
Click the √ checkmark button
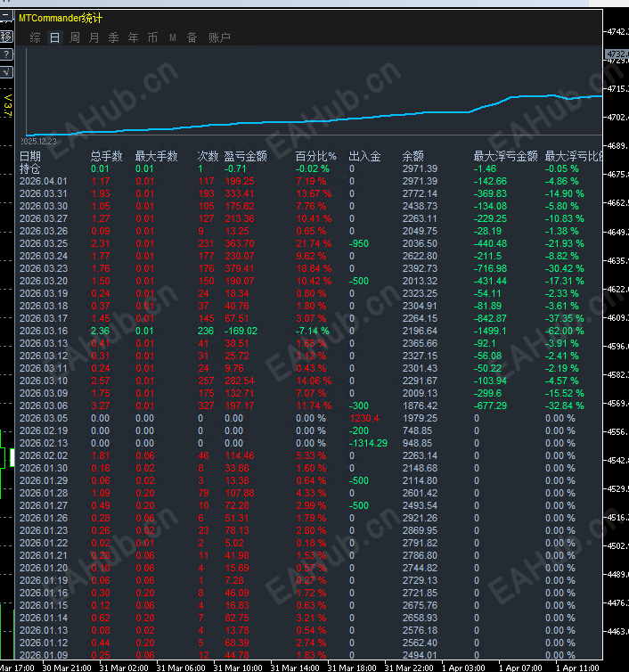pyautogui.click(x=6, y=72)
